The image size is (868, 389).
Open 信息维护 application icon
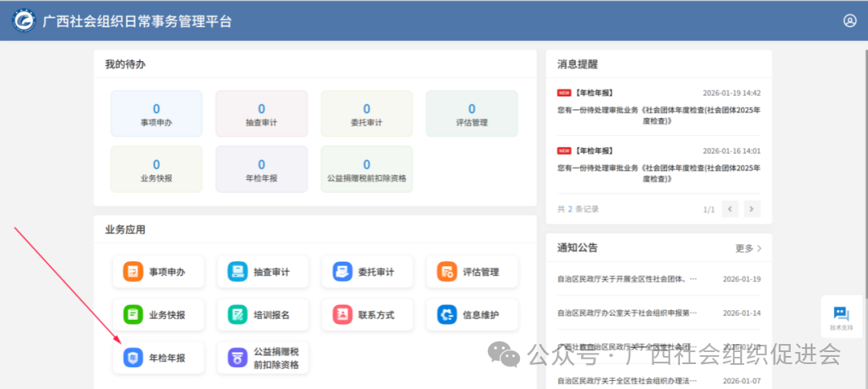(447, 315)
